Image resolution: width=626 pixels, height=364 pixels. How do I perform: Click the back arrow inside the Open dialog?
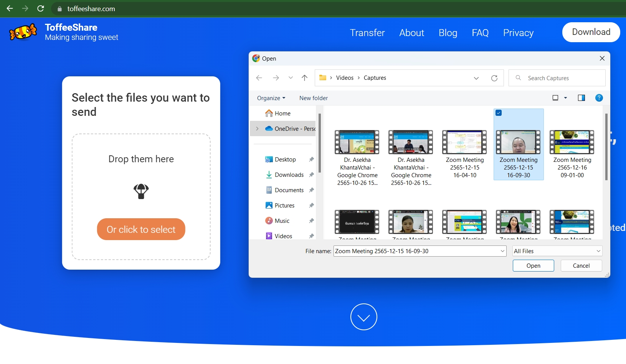click(259, 78)
